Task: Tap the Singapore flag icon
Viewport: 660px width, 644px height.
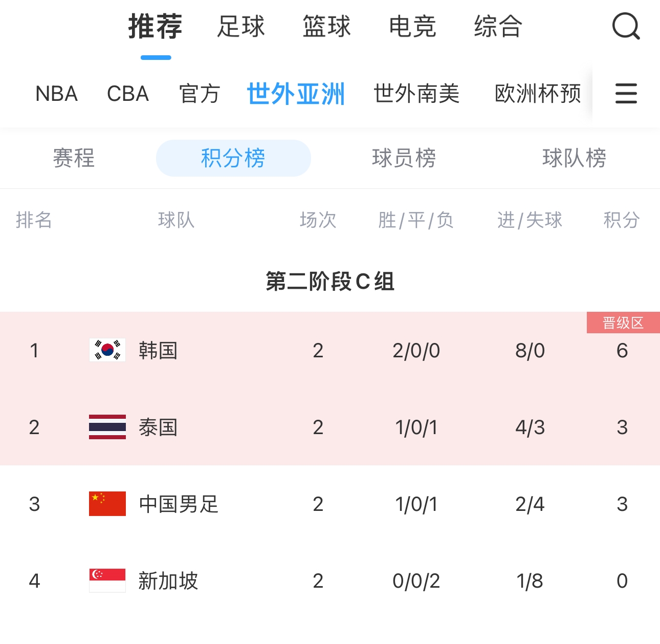Action: [x=107, y=581]
